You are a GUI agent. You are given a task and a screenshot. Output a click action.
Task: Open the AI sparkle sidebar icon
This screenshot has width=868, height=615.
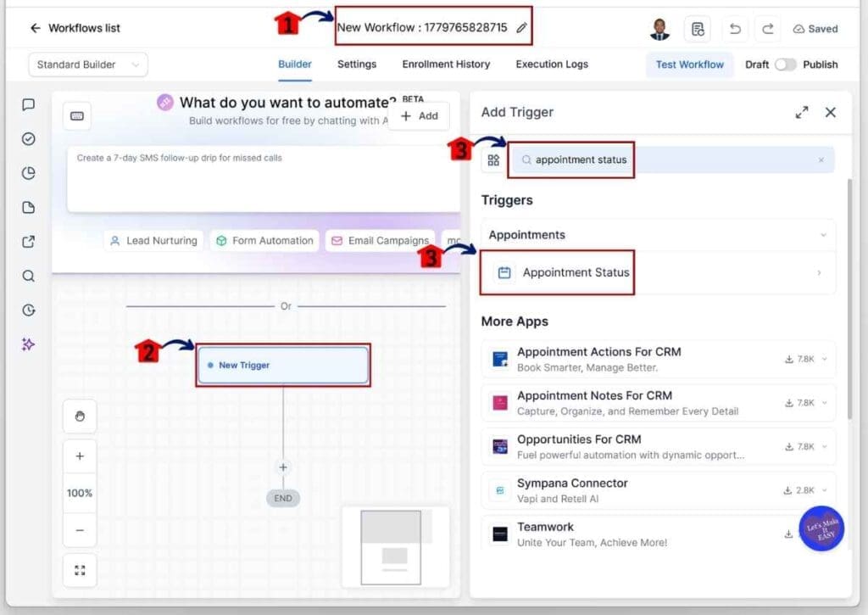(x=28, y=344)
